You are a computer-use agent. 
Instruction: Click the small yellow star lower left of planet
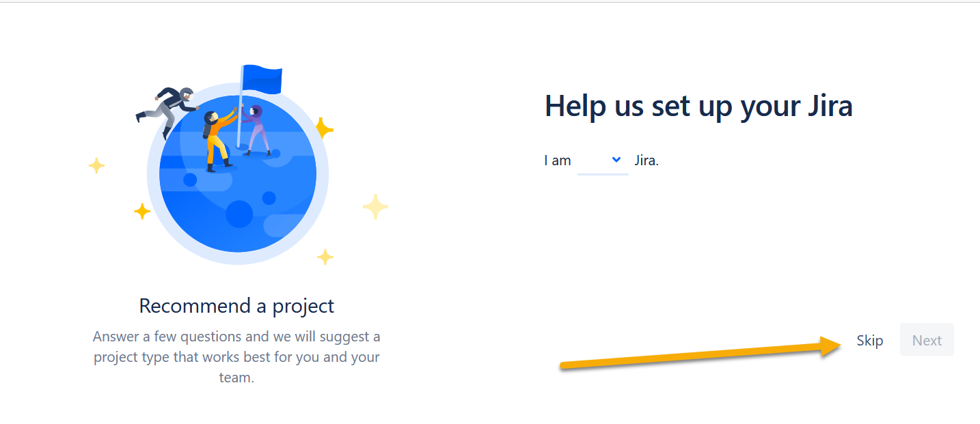click(x=142, y=212)
